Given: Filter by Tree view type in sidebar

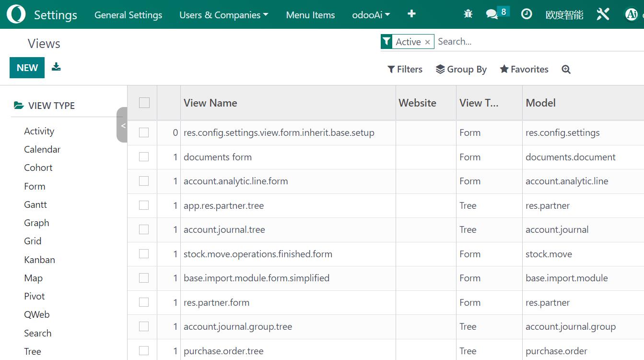Looking at the screenshot, I should [x=33, y=351].
